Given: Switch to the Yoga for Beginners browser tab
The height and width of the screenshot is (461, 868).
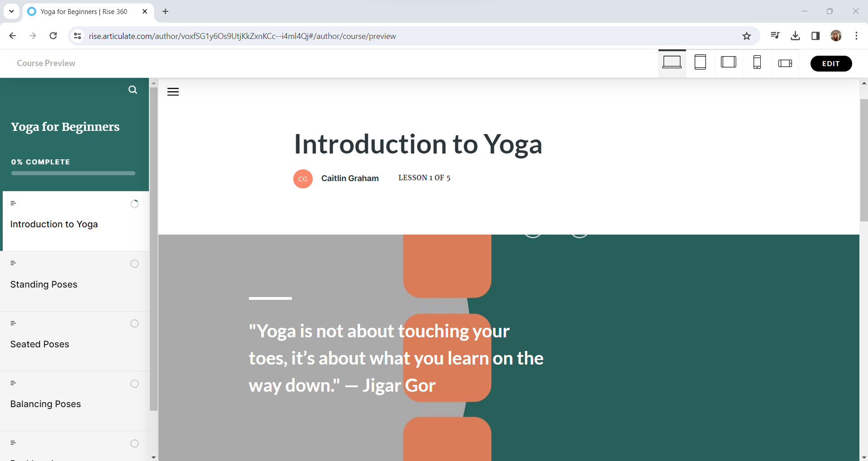Looking at the screenshot, I should click(88, 12).
